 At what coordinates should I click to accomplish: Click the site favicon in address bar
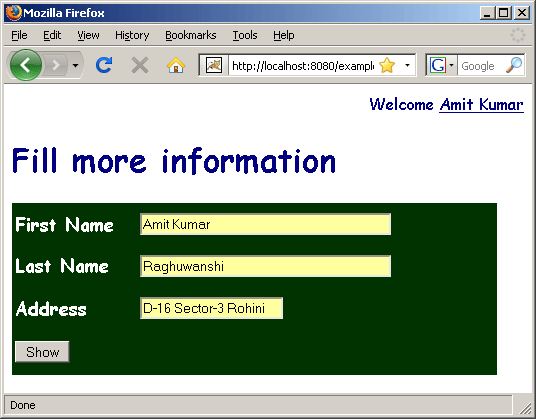[x=214, y=65]
